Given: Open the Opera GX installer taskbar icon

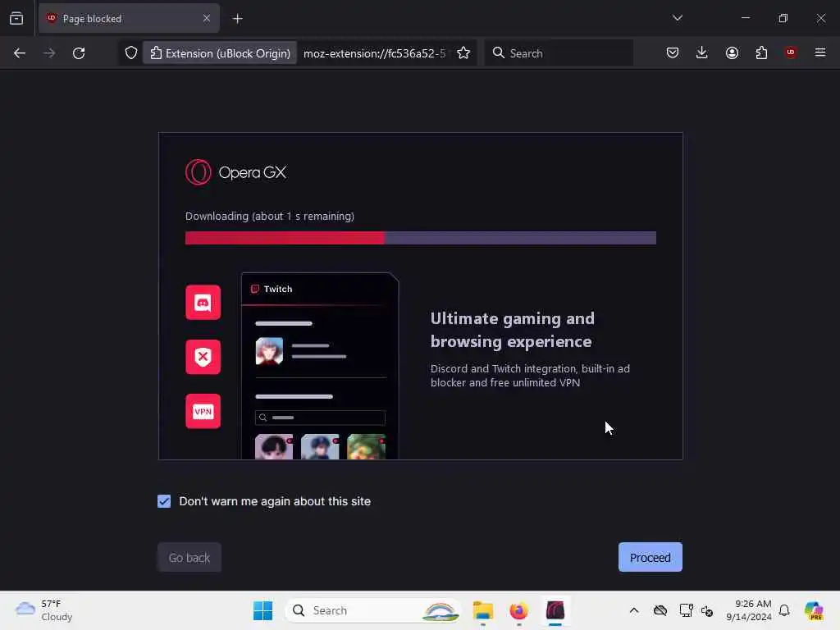Looking at the screenshot, I should pyautogui.click(x=555, y=610).
